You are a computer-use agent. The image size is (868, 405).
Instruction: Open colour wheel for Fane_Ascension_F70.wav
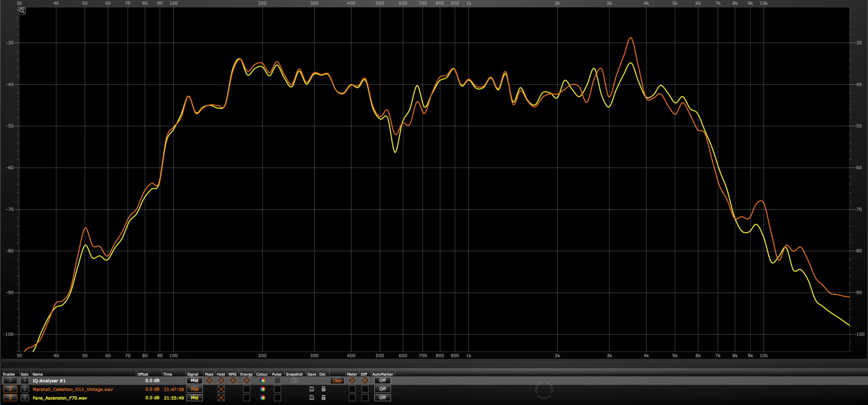click(262, 397)
